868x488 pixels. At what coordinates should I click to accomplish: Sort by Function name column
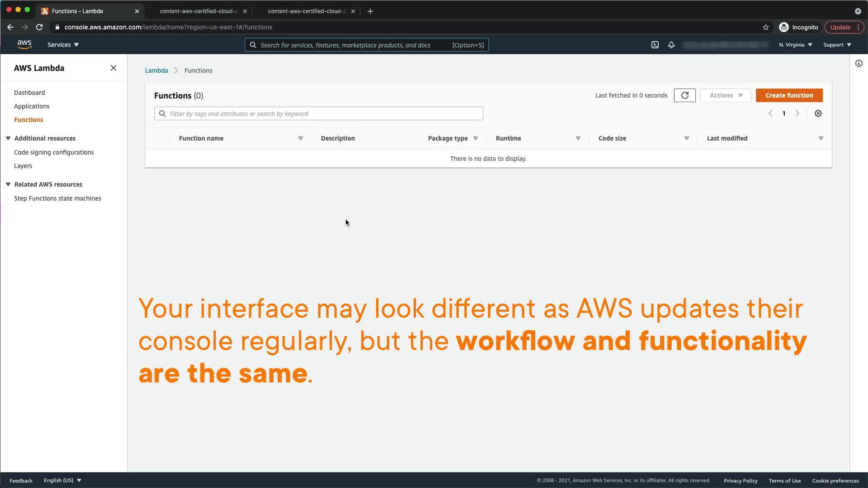(x=201, y=138)
